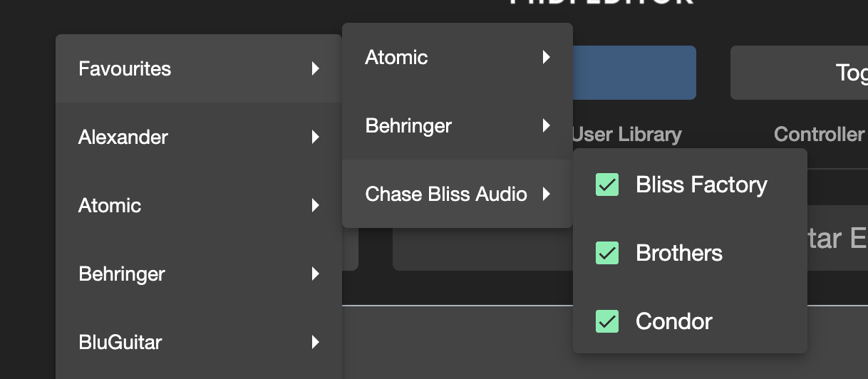Toggle the Condor checkbox
868x379 pixels.
coord(607,321)
